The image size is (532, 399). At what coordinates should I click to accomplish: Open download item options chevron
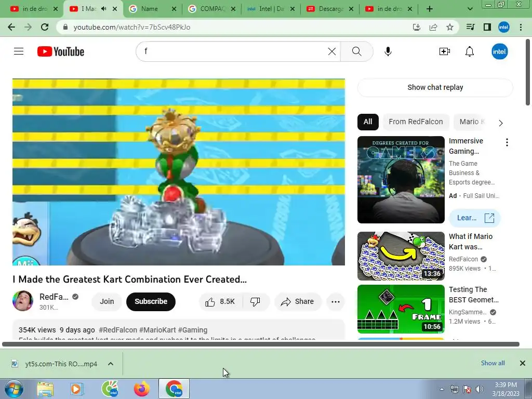tap(111, 364)
